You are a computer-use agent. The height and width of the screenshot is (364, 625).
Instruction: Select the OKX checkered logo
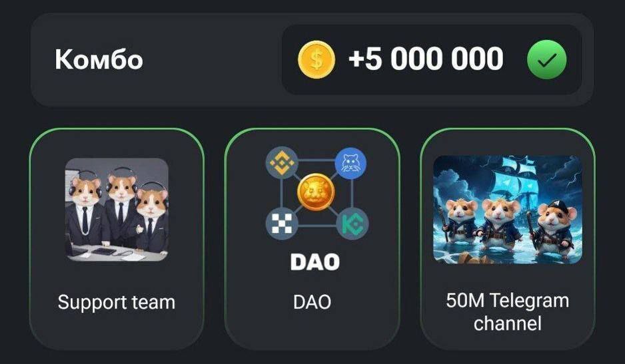coord(282,223)
